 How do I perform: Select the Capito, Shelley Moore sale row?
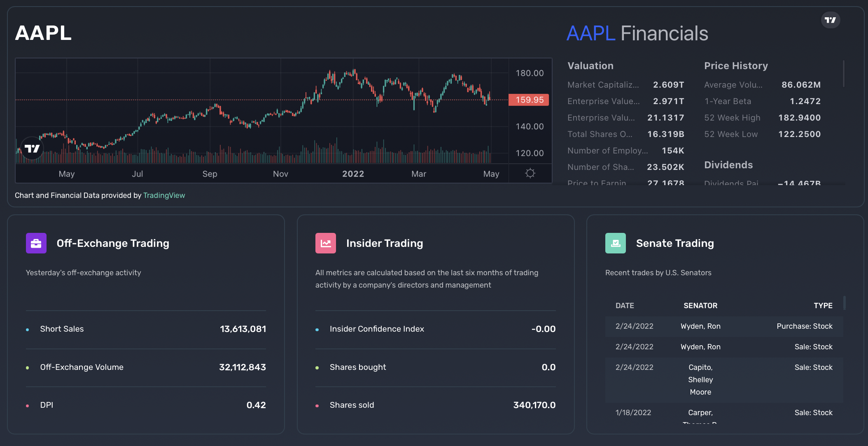(x=723, y=379)
